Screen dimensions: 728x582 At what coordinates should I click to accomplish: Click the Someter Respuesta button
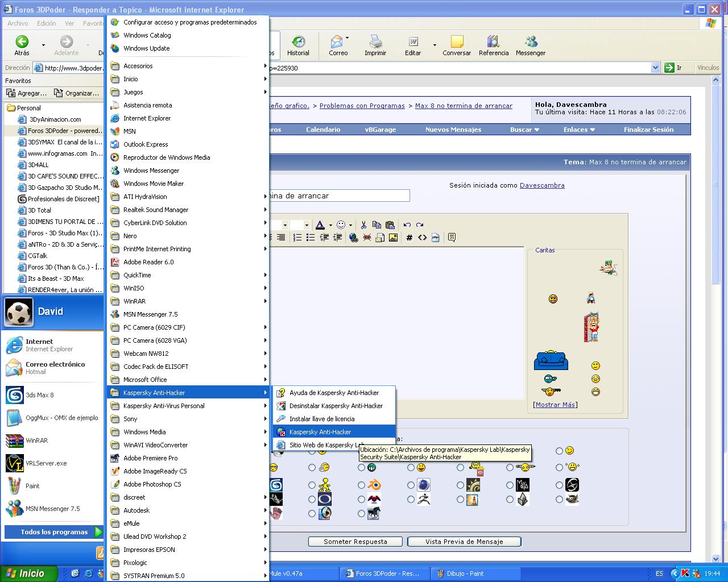point(355,542)
